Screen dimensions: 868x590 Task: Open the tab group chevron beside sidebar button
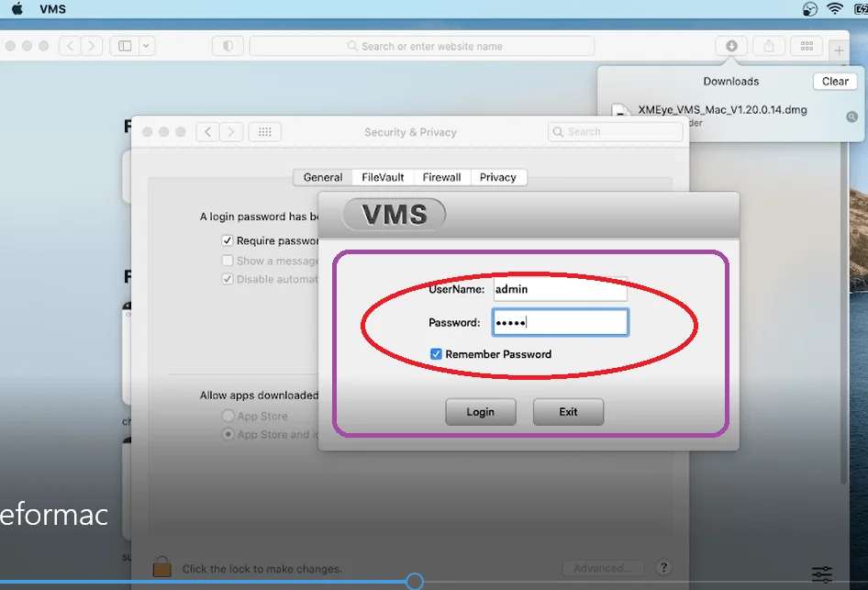[x=144, y=45]
